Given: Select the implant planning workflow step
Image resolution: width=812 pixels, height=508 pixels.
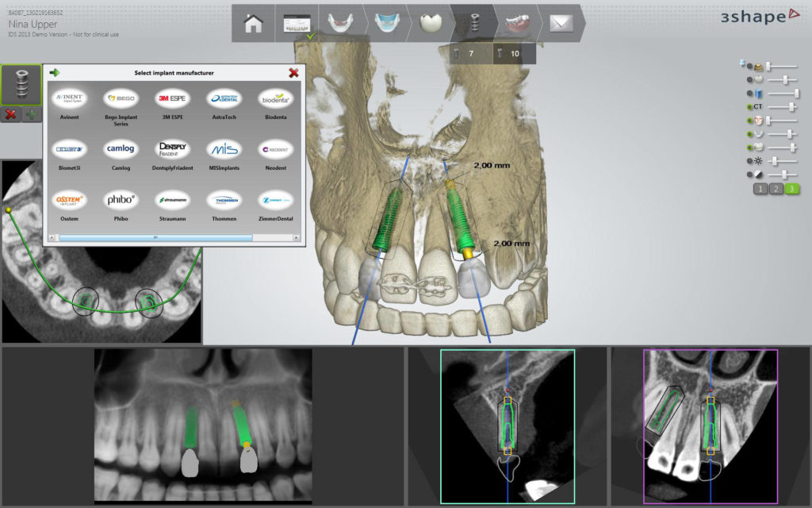Looking at the screenshot, I should 474,23.
